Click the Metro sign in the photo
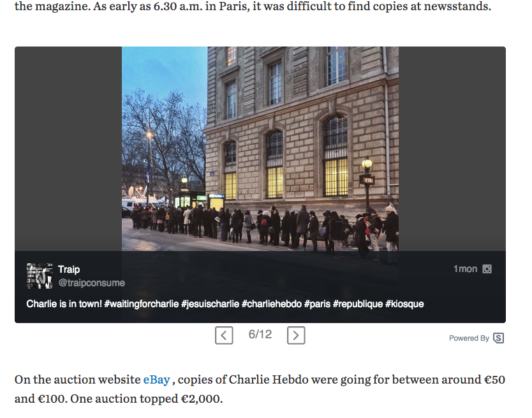 coord(367,180)
